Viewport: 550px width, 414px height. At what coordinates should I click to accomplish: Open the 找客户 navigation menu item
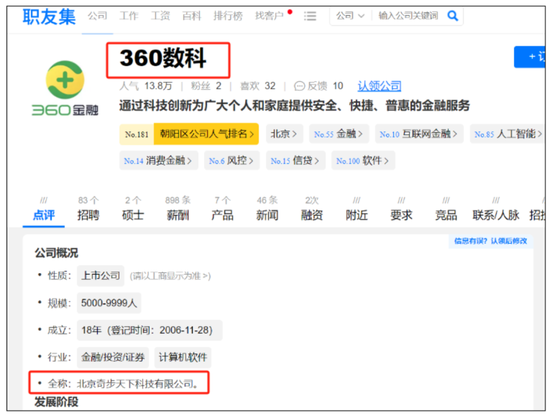point(269,16)
